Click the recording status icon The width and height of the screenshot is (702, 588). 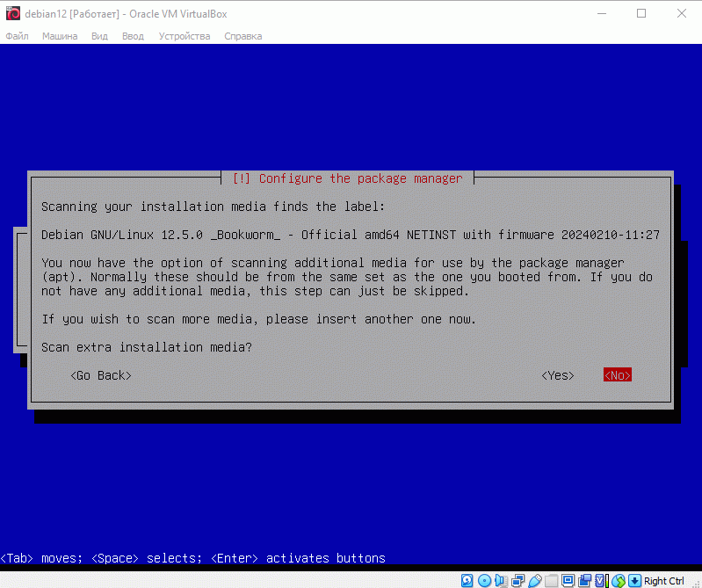point(584,581)
